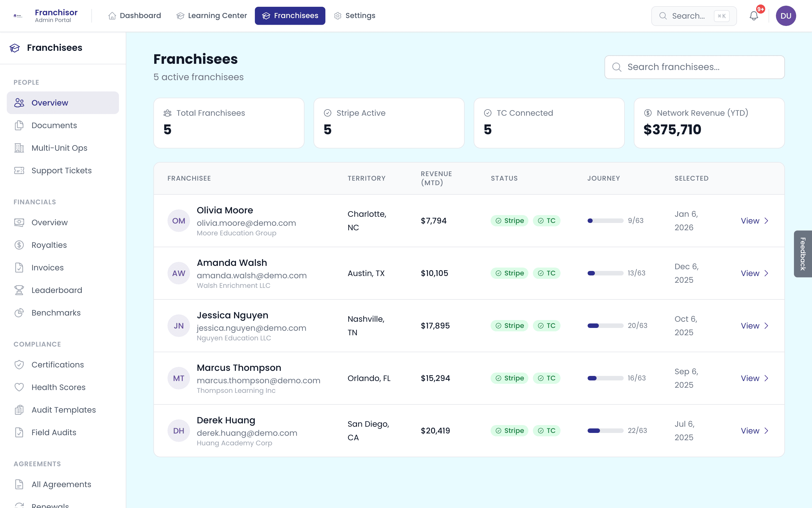Click the Certifications shield icon
Viewport: 812px width, 508px height.
[x=19, y=365]
